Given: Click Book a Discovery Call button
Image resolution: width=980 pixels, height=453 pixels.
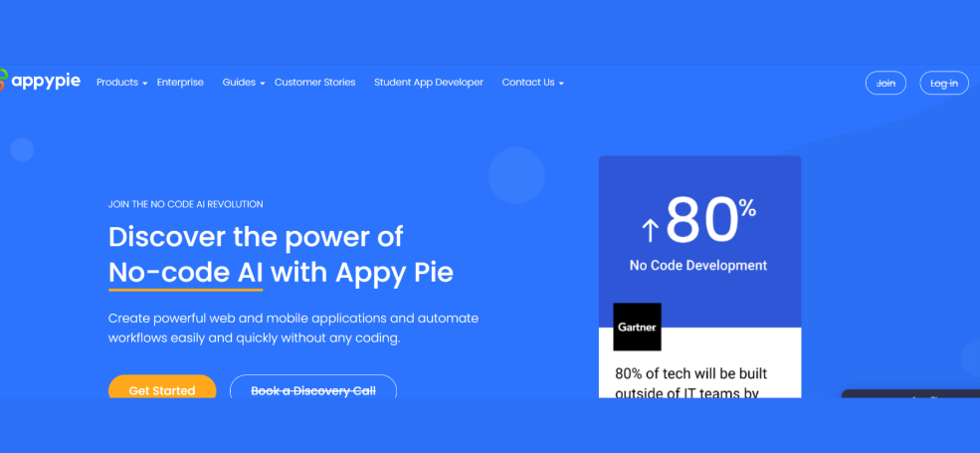Looking at the screenshot, I should click(313, 386).
